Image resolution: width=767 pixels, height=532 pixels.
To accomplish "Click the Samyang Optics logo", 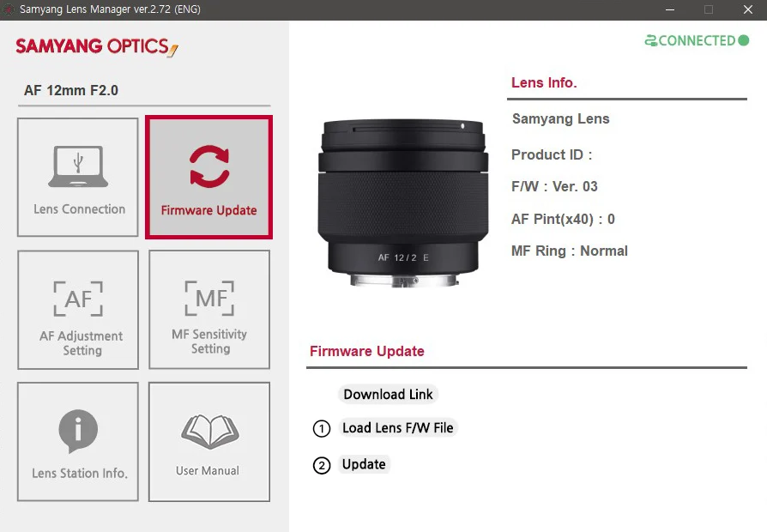I will 97,46.
